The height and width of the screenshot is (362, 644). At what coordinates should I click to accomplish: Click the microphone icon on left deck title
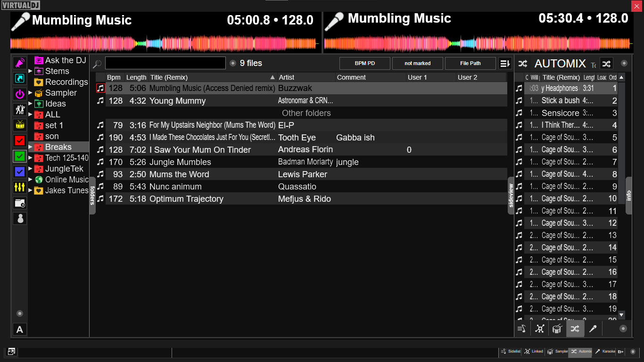click(x=21, y=21)
